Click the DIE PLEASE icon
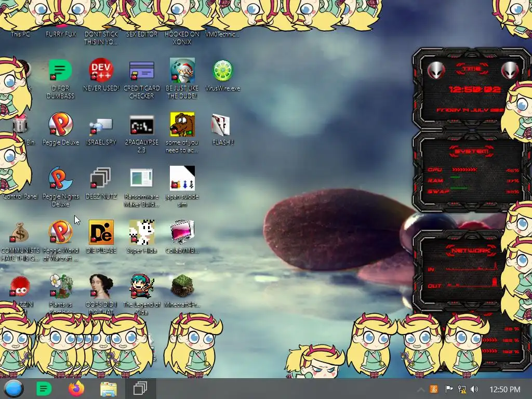Viewport: 532px width, 399px height. point(101,232)
